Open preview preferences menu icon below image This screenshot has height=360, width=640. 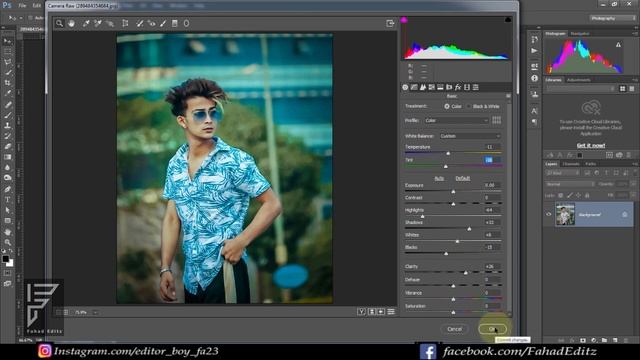(x=391, y=312)
